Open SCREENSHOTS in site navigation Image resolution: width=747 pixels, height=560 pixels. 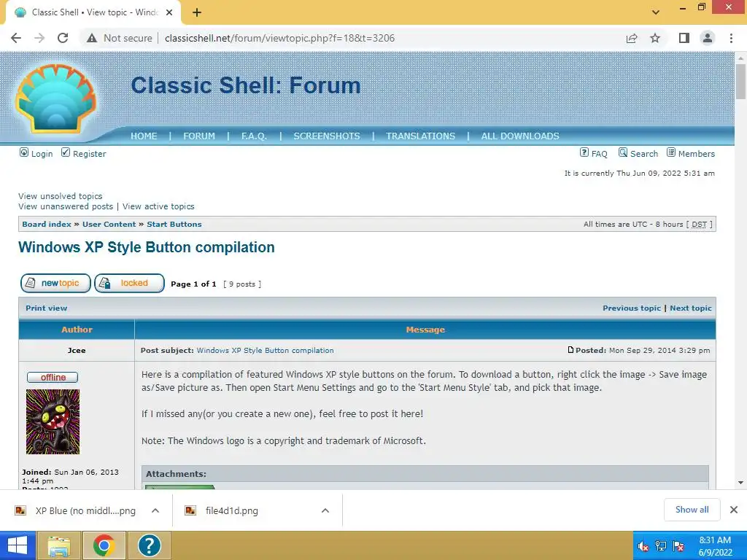(x=327, y=136)
